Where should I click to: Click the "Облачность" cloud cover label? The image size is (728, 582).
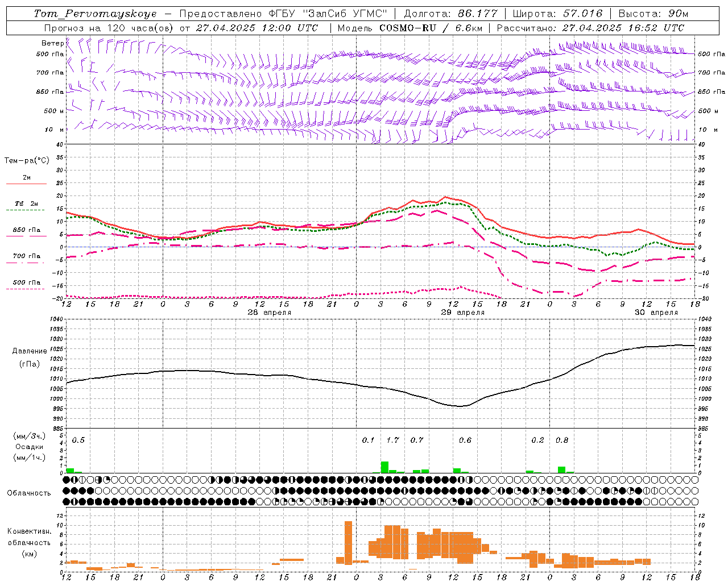click(29, 493)
